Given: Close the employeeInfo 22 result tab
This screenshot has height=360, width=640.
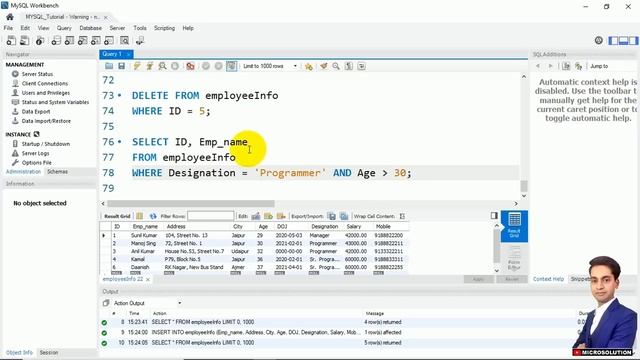Looking at the screenshot, I should (148, 279).
